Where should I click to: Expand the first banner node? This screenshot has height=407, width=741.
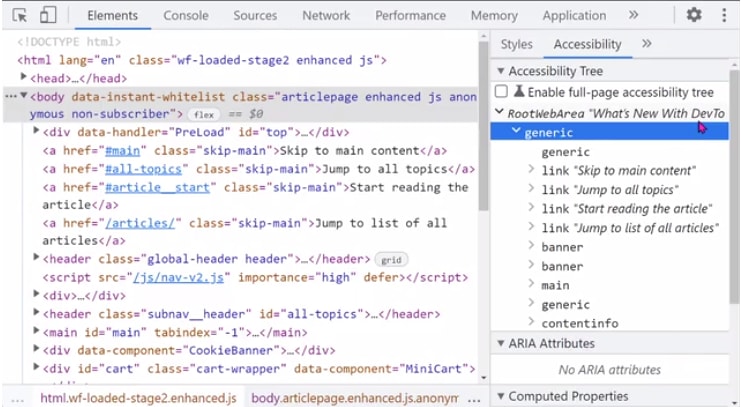[531, 245]
